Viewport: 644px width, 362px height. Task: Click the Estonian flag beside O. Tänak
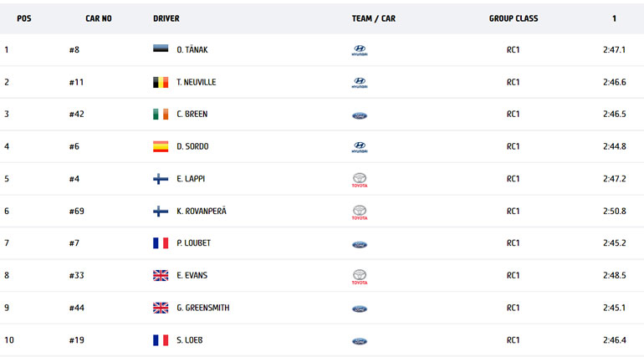click(x=161, y=49)
